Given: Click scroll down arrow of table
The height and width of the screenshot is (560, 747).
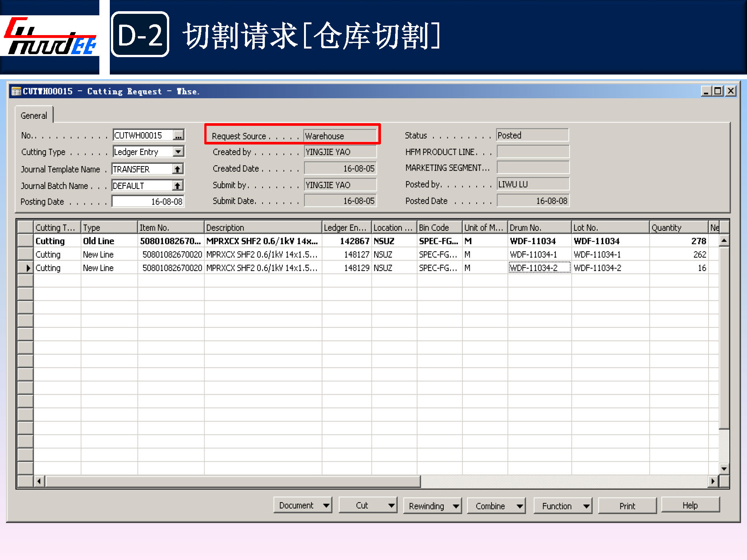Looking at the screenshot, I should click(724, 469).
